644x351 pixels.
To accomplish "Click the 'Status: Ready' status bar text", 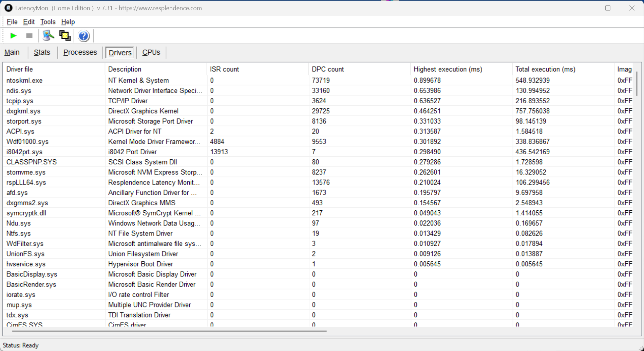I will (21, 346).
